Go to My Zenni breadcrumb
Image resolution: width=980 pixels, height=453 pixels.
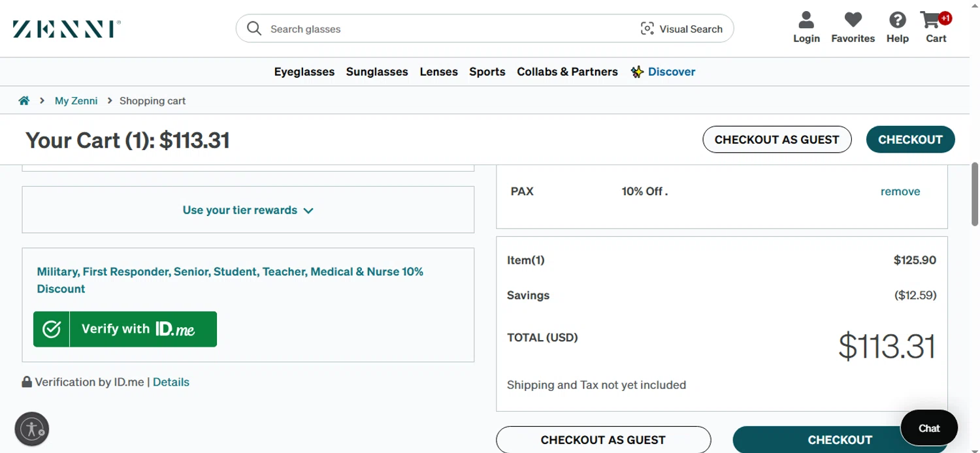(x=76, y=101)
